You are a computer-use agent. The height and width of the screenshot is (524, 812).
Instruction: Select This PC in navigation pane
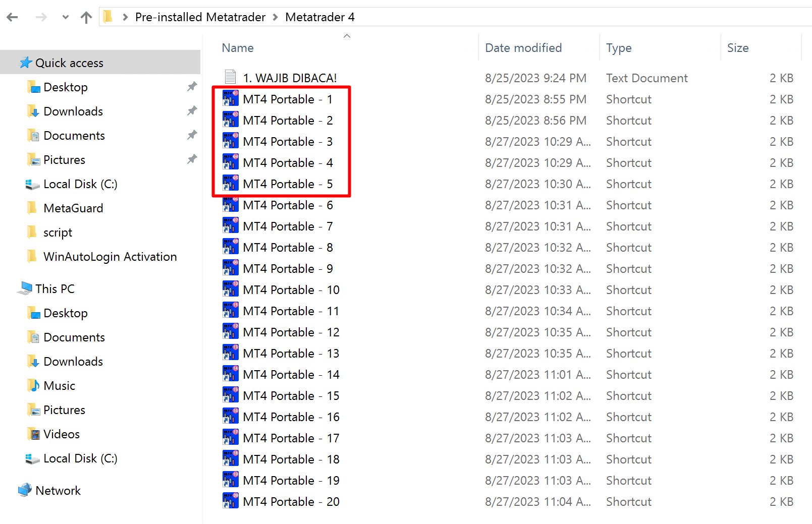coord(55,289)
